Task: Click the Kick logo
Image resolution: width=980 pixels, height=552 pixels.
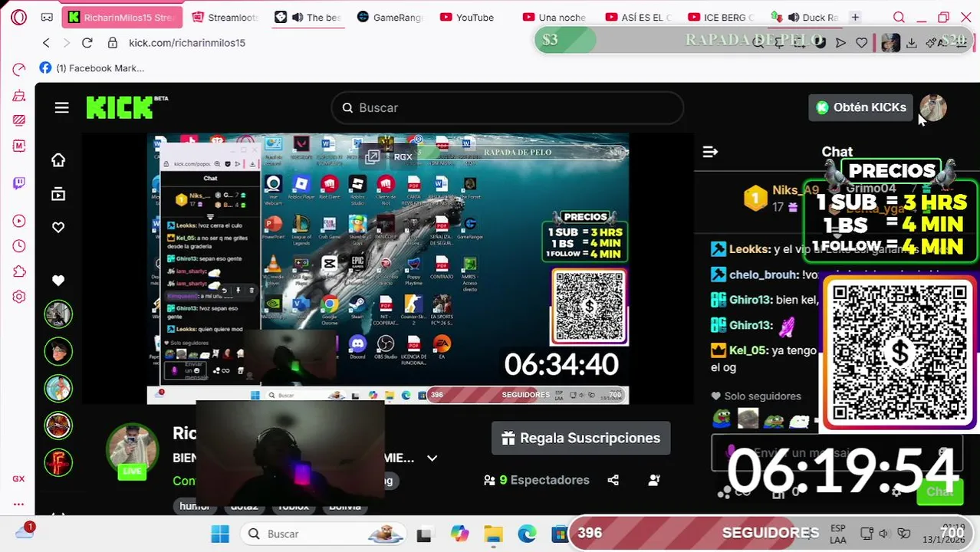Action: [x=127, y=108]
